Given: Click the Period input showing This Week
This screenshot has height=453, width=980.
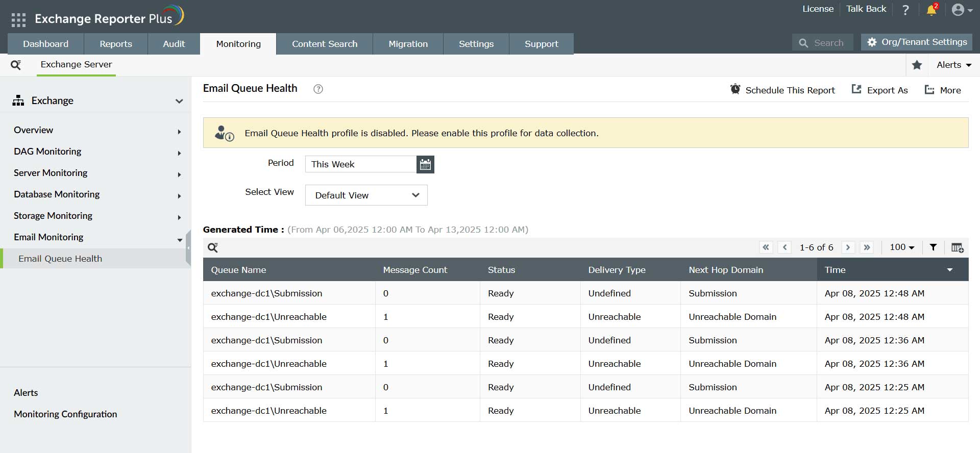Looking at the screenshot, I should click(x=361, y=164).
